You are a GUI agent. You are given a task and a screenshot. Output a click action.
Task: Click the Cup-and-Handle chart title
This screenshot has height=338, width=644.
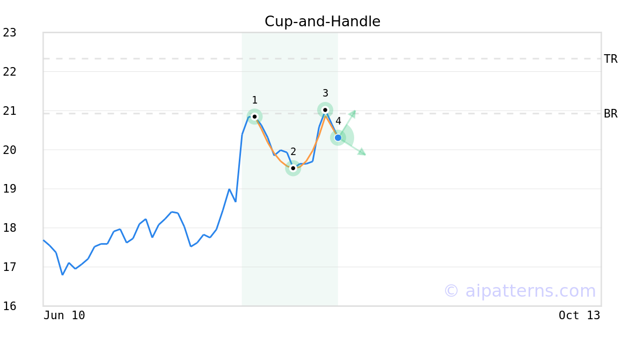tap(323, 21)
